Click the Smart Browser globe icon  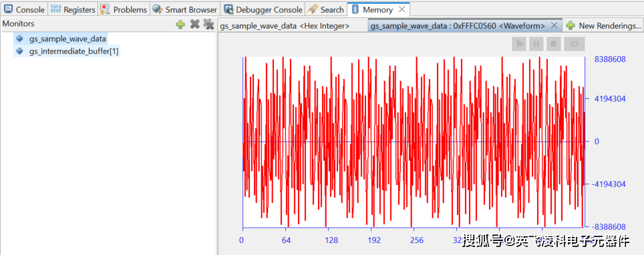(x=157, y=9)
